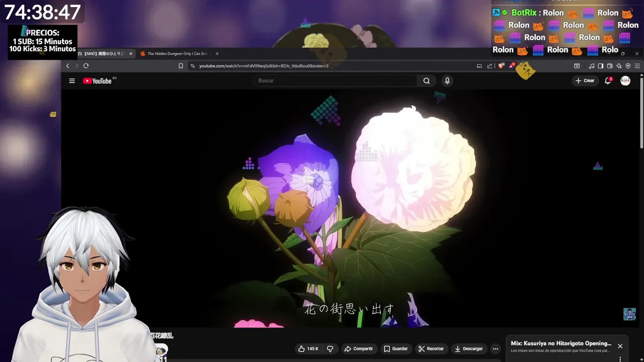Open the Leo AI sparkle icon
Screen dimensions: 644x362
619,66
